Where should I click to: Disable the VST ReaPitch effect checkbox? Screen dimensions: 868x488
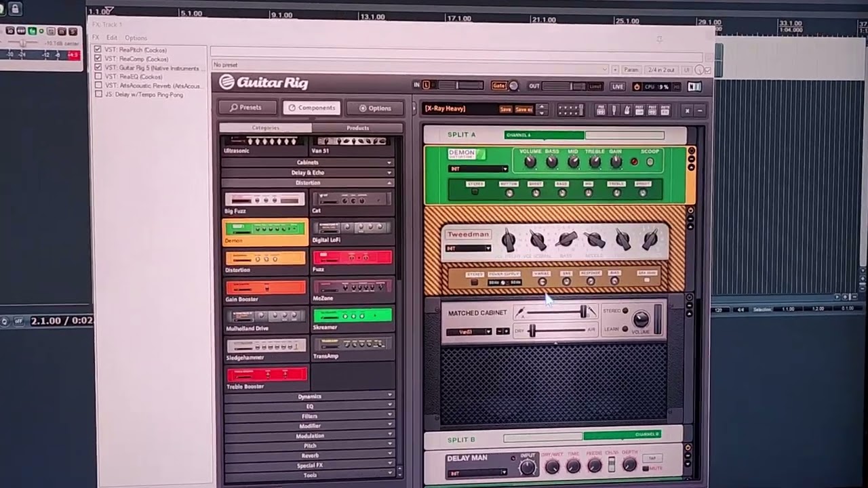98,49
